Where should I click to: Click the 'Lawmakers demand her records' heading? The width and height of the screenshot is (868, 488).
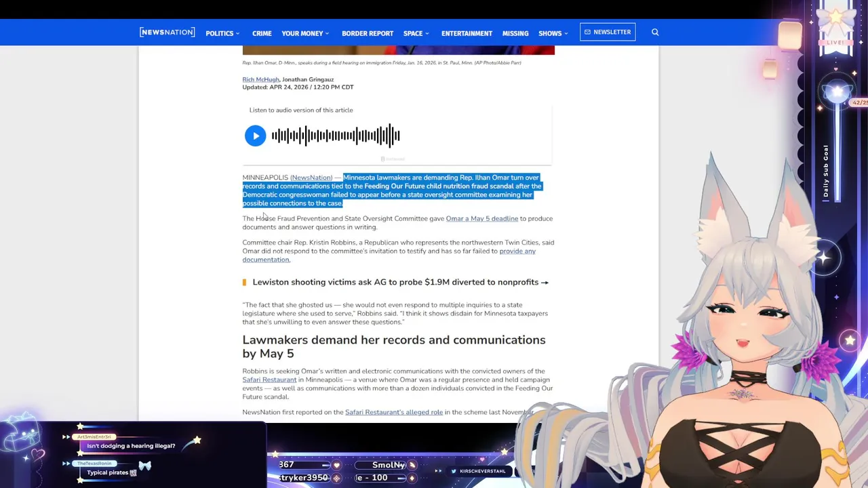[394, 346]
